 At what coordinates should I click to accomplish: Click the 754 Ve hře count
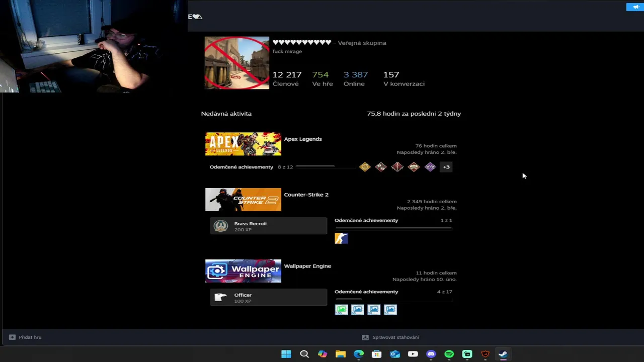point(323,78)
